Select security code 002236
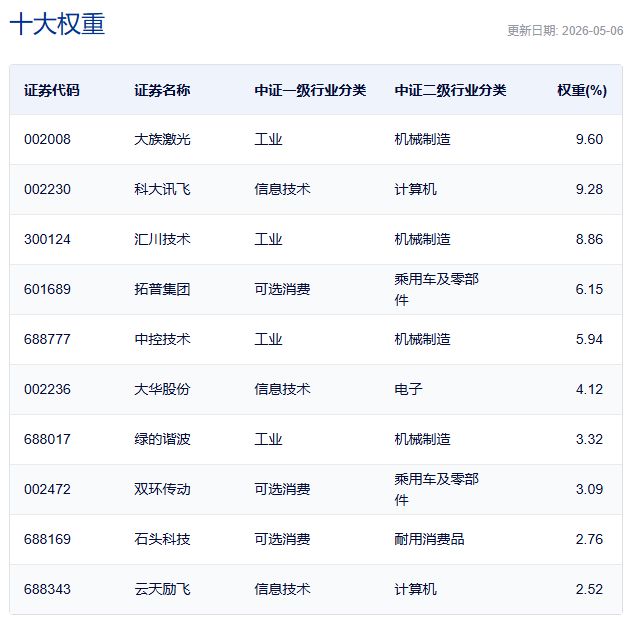The width and height of the screenshot is (628, 621). pos(47,389)
